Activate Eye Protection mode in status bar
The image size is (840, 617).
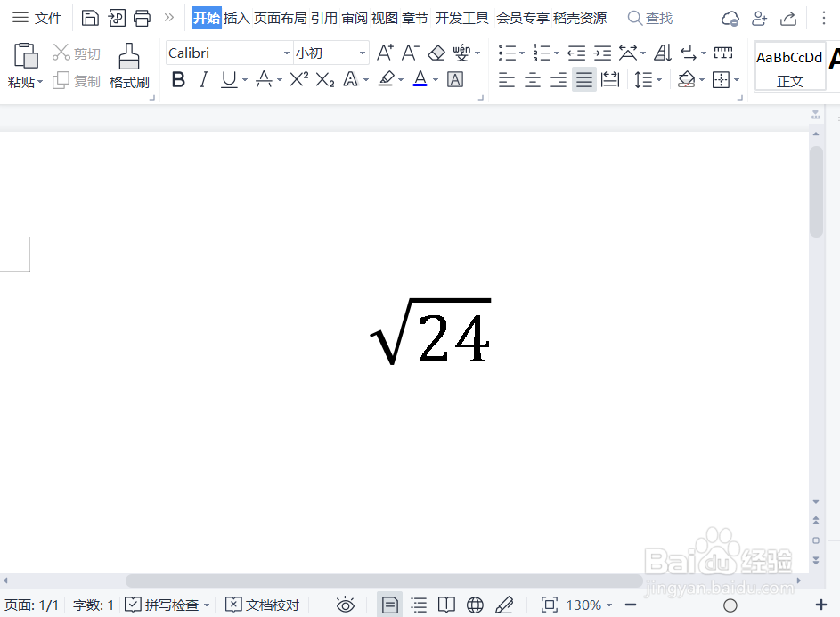point(345,605)
